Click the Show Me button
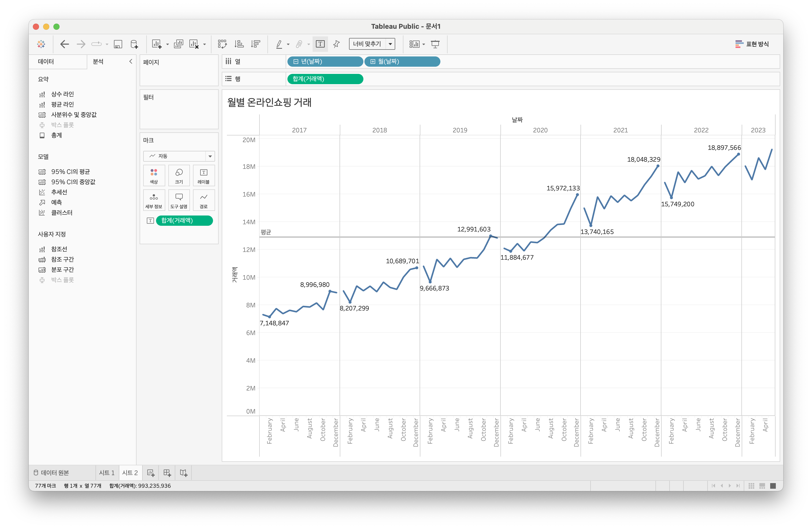Viewport: 812px width, 529px height. [x=752, y=44]
